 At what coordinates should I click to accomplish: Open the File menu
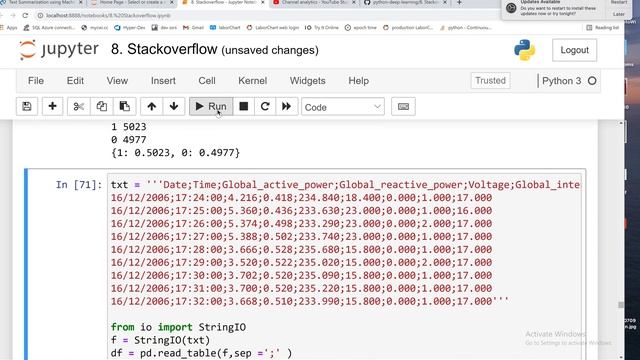36,81
